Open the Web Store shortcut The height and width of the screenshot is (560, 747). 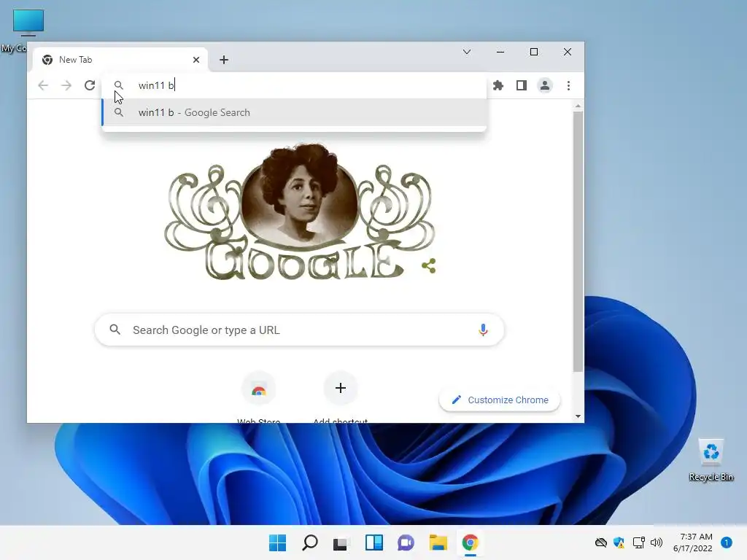click(x=259, y=396)
